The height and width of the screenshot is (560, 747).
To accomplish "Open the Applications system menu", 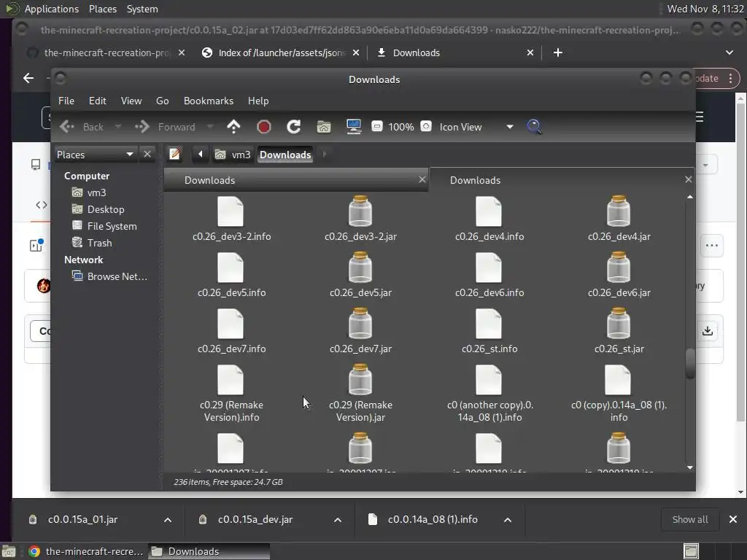I will coord(52,9).
